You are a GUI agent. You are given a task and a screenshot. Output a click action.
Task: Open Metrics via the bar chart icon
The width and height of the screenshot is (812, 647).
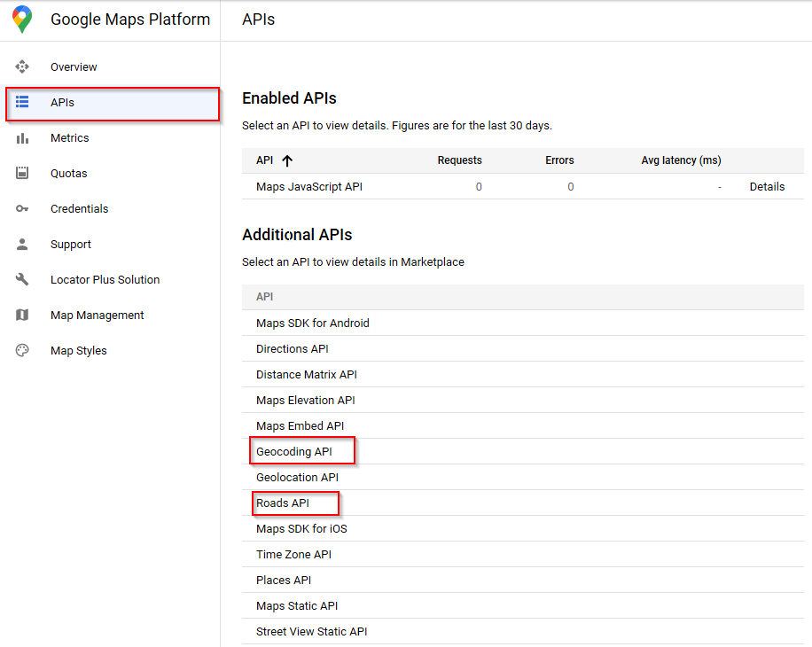21,137
